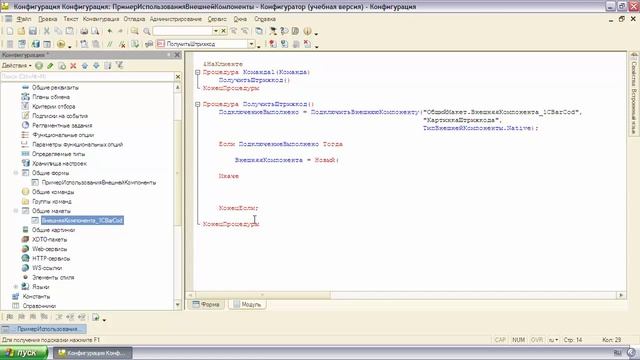Screen dimensions: 640x360
Task: Switch to the Форма tab
Action: coord(206,304)
